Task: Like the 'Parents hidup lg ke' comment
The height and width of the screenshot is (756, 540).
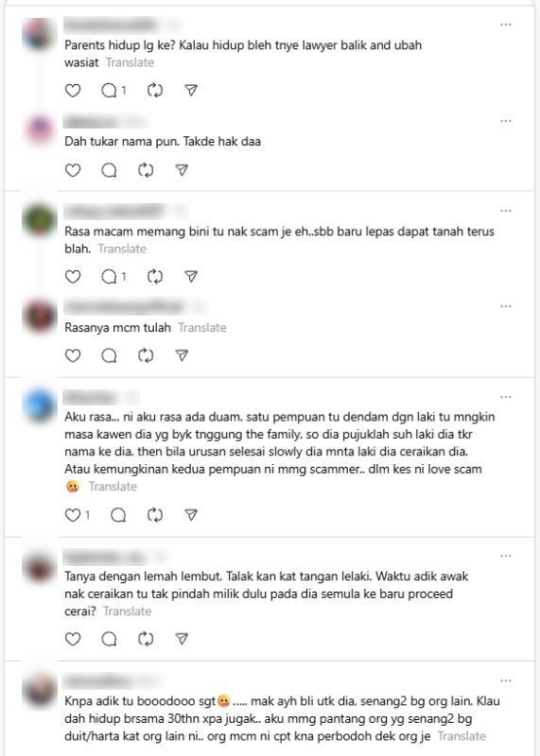Action: 73,90
